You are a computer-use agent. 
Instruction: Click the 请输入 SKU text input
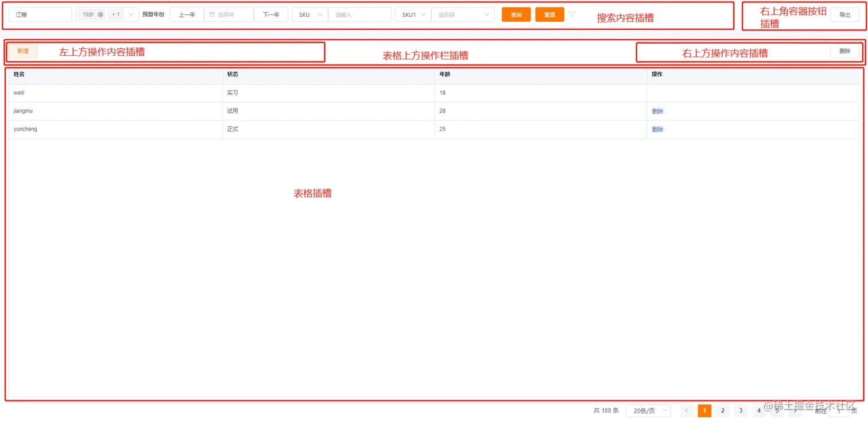pyautogui.click(x=360, y=15)
